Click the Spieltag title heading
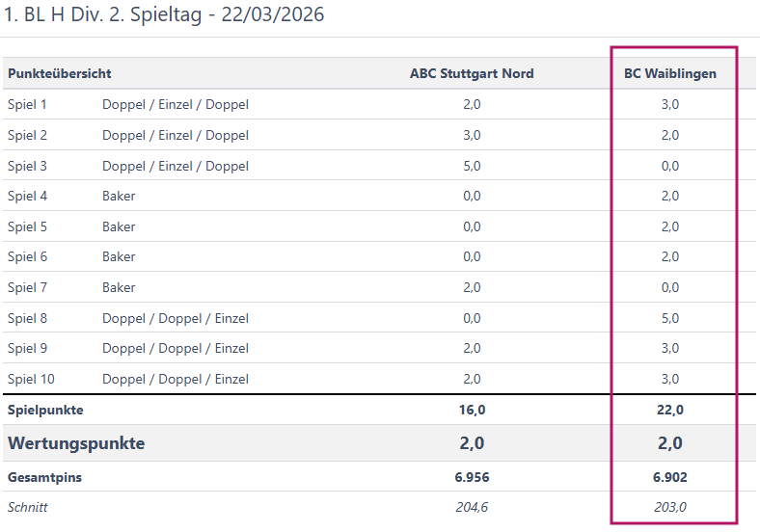This screenshot has height=532, width=760. [x=165, y=14]
